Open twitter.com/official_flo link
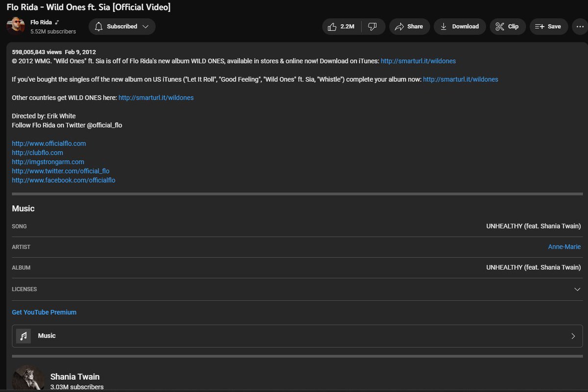The image size is (588, 392). [61, 171]
